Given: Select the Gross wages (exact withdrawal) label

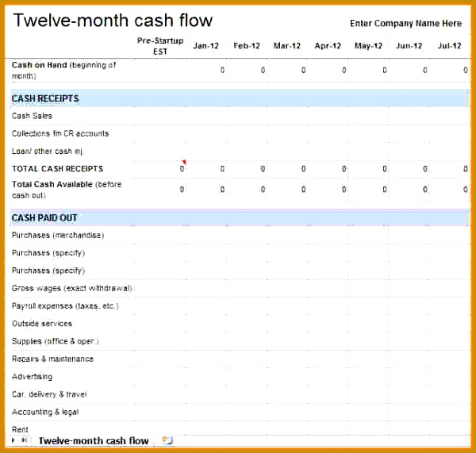Looking at the screenshot, I should (72, 288).
